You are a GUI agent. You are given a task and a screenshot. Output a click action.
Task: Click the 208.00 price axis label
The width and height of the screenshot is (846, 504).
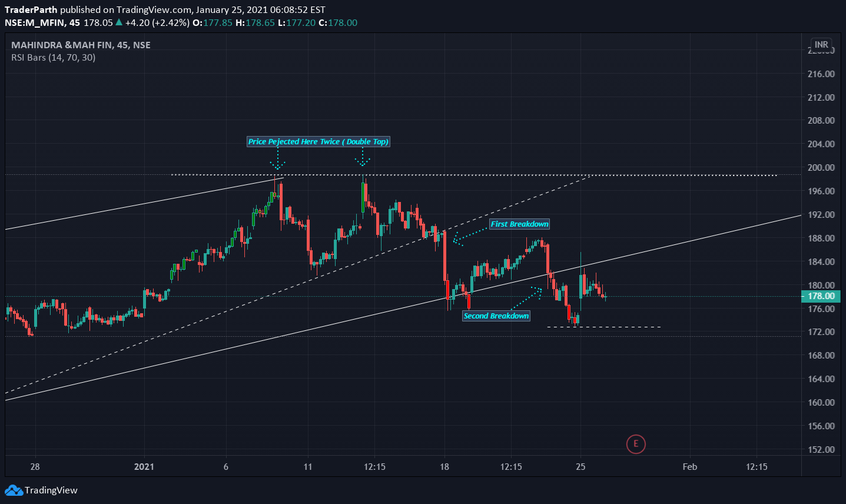click(x=821, y=120)
